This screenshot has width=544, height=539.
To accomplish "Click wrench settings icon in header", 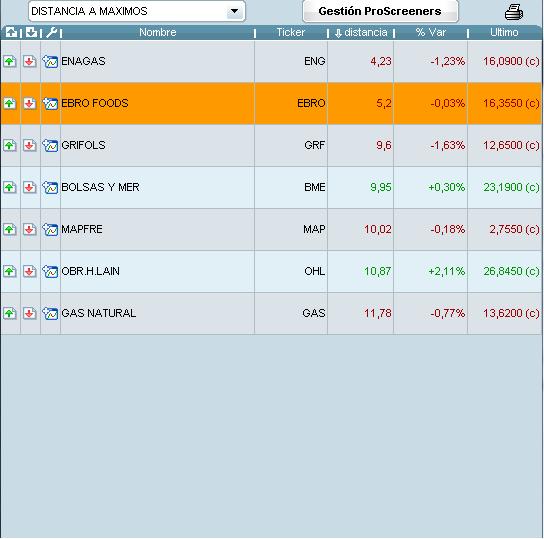I will coord(51,33).
